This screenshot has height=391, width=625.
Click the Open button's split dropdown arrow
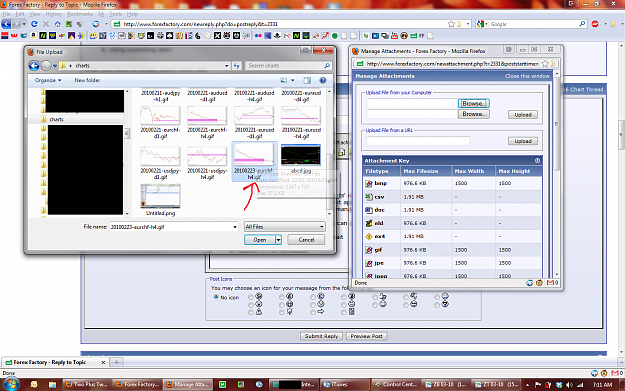pyautogui.click(x=278, y=240)
